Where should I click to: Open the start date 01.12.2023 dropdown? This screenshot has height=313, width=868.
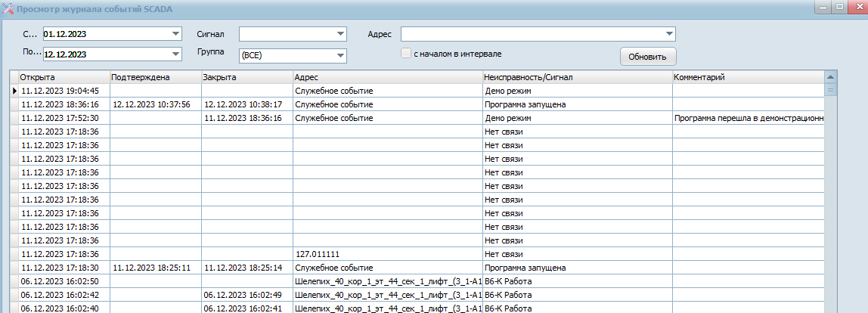point(175,33)
